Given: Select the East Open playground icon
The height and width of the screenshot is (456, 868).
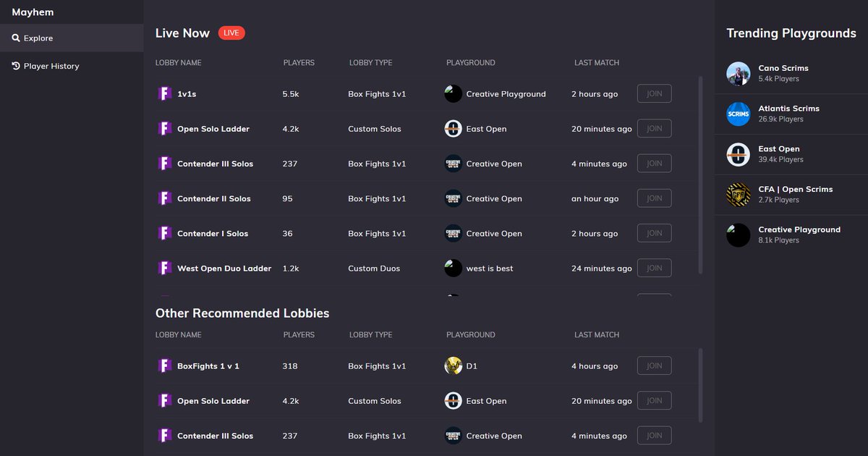Looking at the screenshot, I should click(453, 128).
